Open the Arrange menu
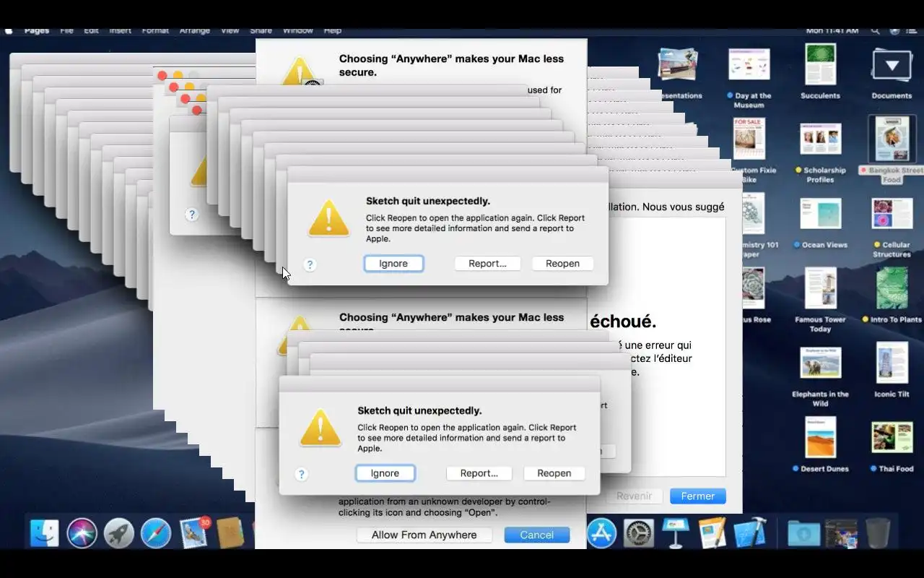Viewport: 924px width, 578px height. 194,30
